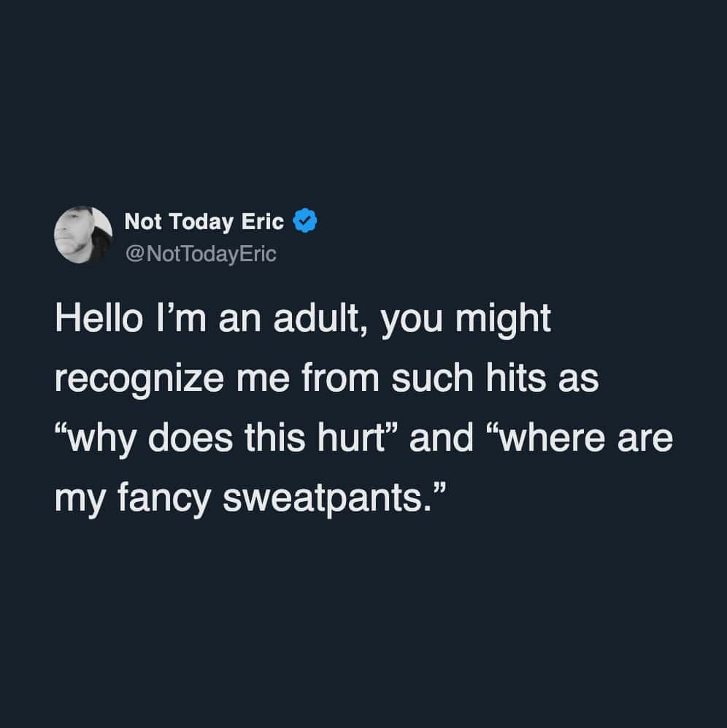The image size is (727, 728).
Task: Open the Not Today Eric display name
Action: tap(204, 222)
